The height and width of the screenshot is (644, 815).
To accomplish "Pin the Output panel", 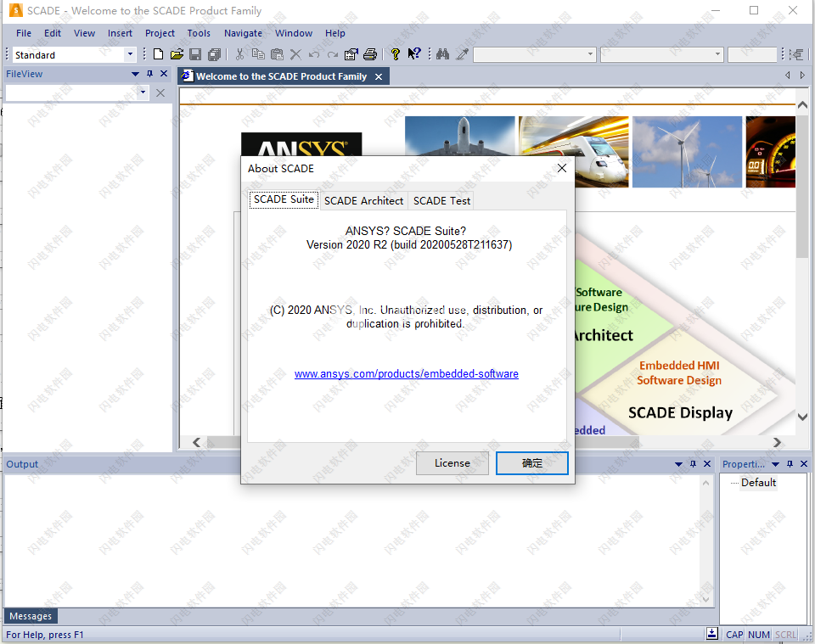I will click(693, 464).
